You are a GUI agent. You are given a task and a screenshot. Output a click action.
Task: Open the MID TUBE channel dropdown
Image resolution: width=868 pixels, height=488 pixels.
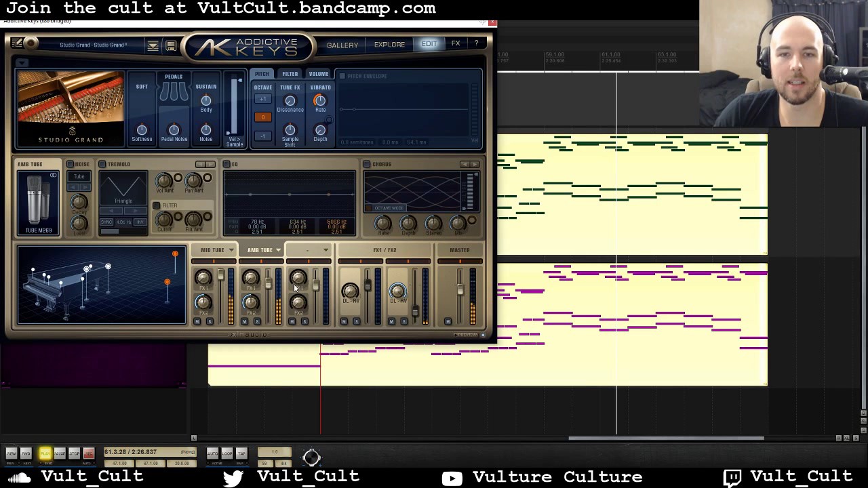(x=231, y=250)
